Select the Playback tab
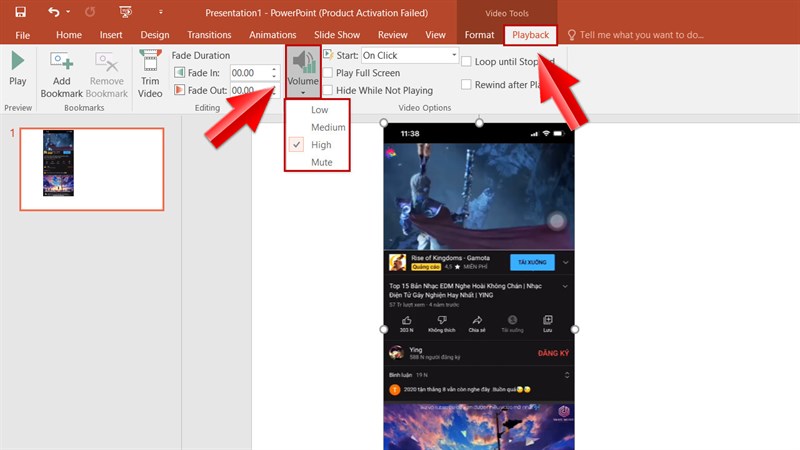Viewport: 800px width, 450px height. 531,35
